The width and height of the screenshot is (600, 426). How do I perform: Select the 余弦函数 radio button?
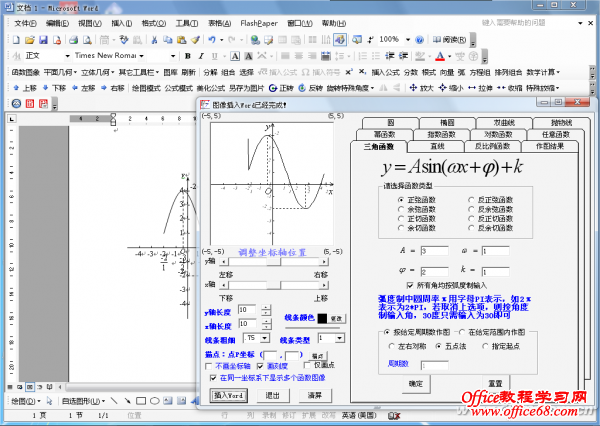[402, 209]
